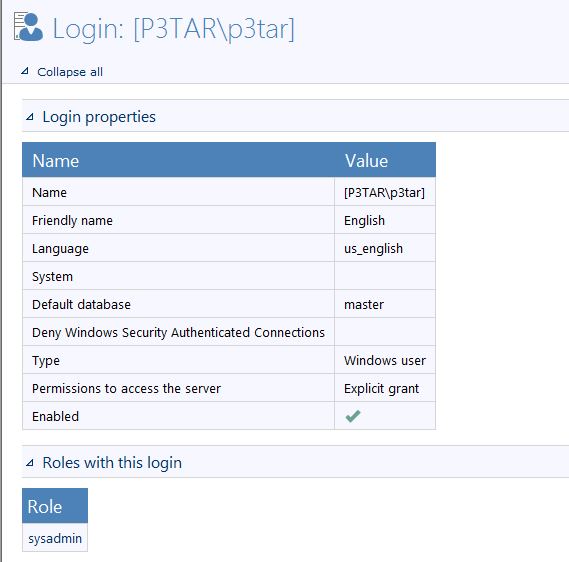Select the sysadmin role cell
569x562 pixels.
point(55,538)
